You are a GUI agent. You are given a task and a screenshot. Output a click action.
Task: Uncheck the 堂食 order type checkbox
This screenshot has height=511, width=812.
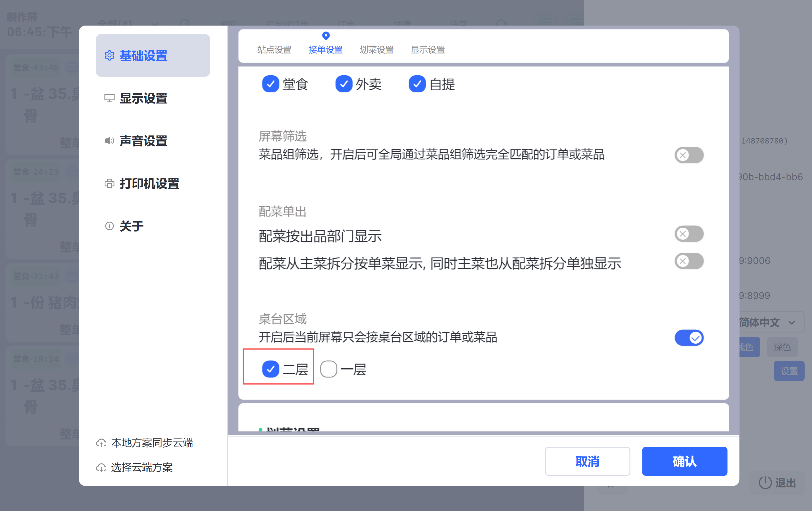270,84
